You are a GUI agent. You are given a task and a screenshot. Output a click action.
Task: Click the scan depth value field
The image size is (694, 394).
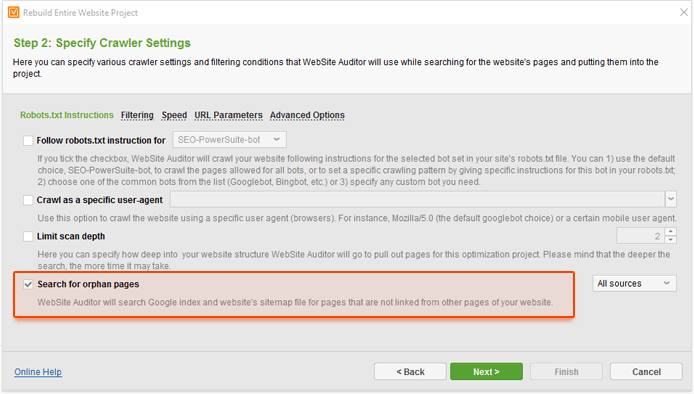click(641, 236)
